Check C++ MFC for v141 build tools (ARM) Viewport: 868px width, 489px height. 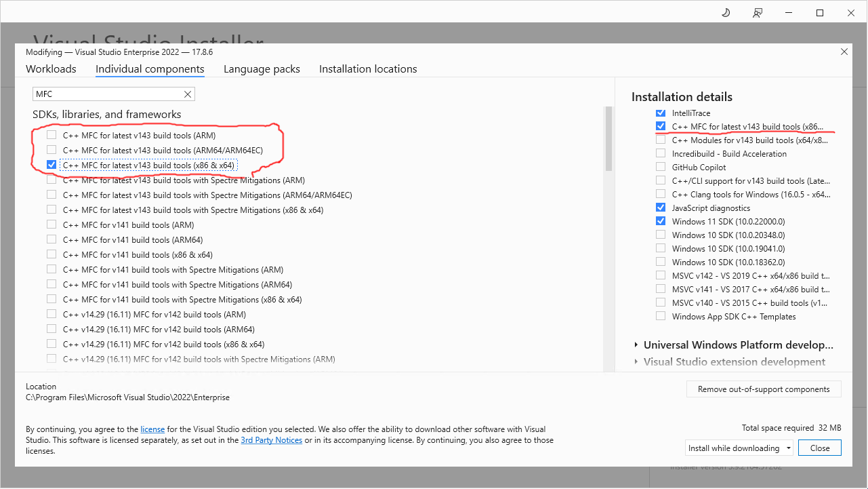[x=51, y=225]
